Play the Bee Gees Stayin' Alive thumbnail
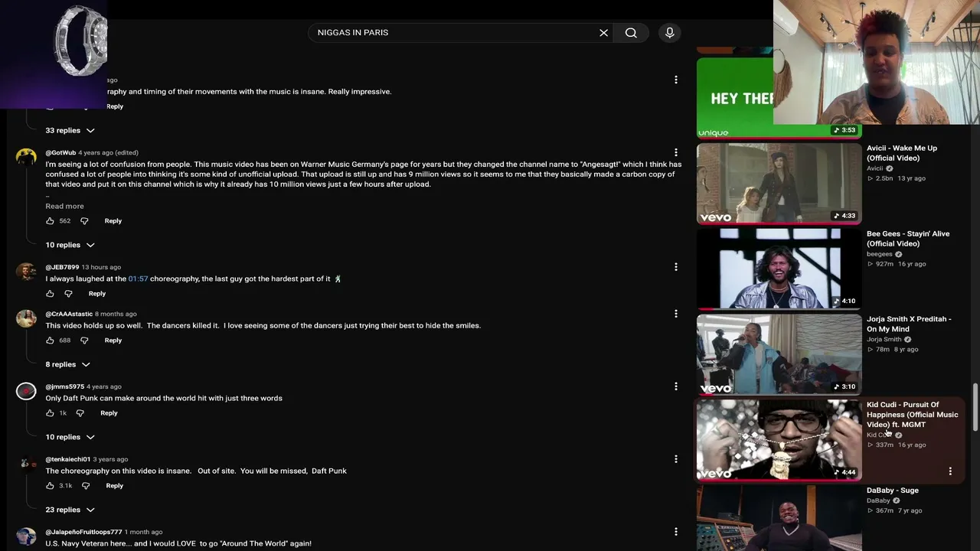The height and width of the screenshot is (551, 980). pyautogui.click(x=779, y=269)
